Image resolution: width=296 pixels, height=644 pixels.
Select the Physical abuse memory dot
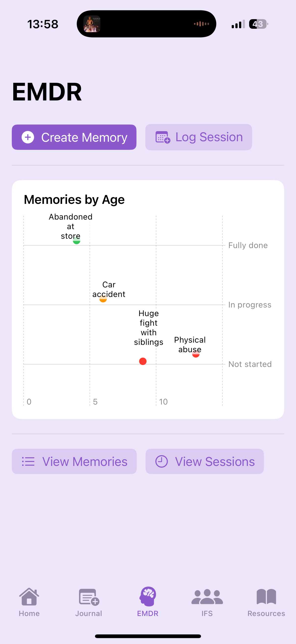(196, 354)
